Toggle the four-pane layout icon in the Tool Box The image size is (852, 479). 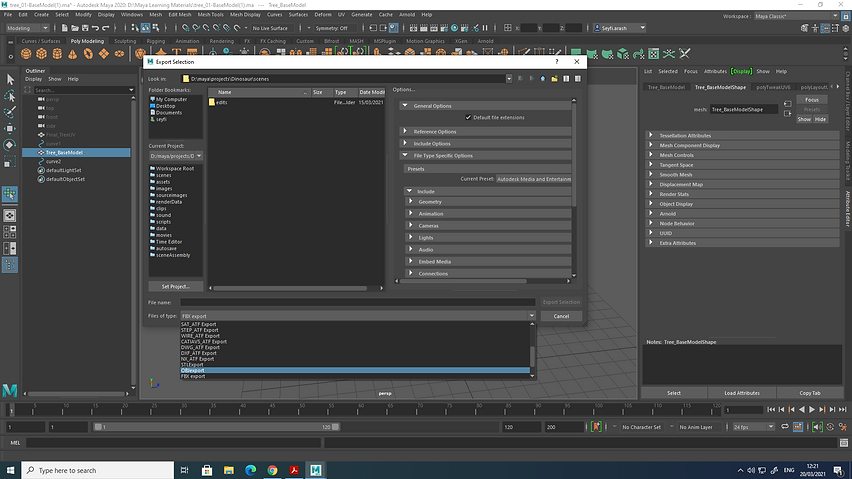click(x=10, y=232)
